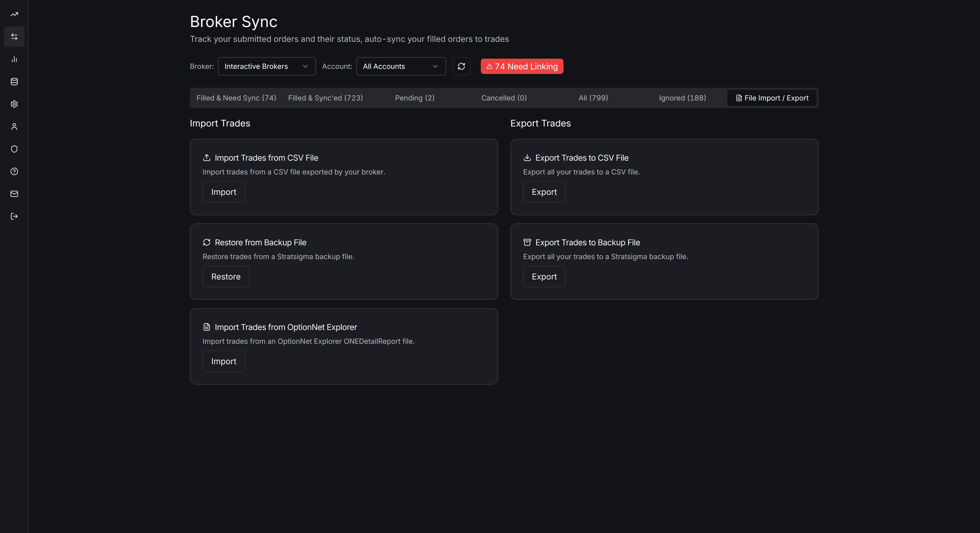Click the Restore button for backup file

[x=226, y=277]
